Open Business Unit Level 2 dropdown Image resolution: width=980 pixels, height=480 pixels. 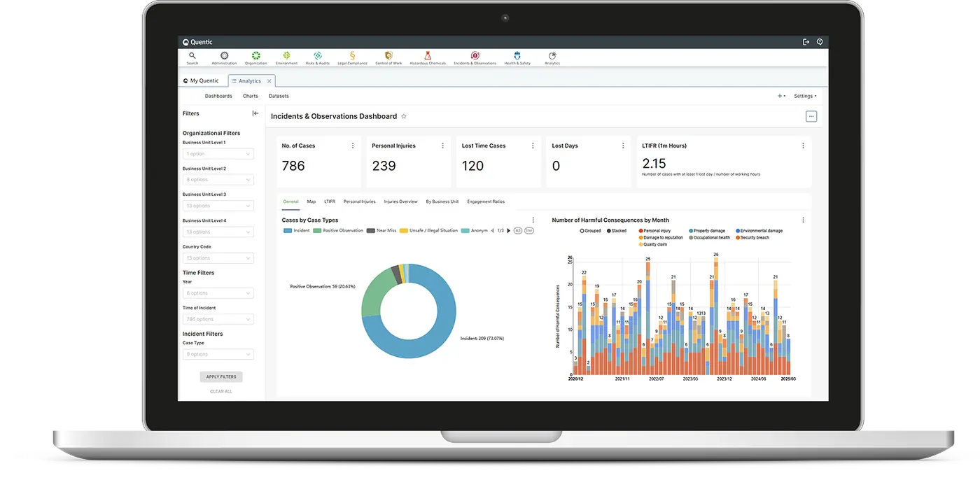[218, 180]
